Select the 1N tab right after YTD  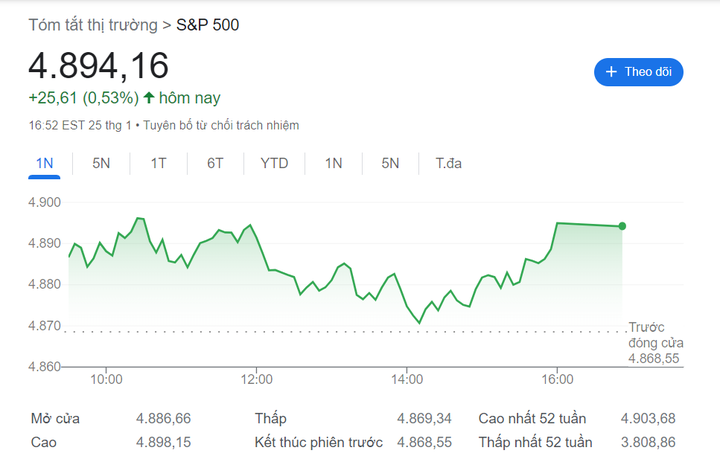tap(334, 163)
